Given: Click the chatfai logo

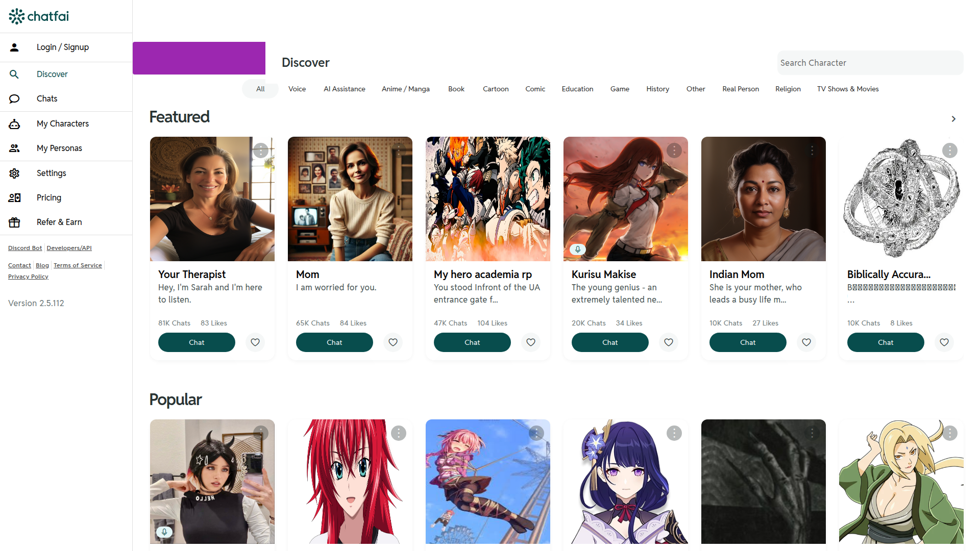Looking at the screenshot, I should pyautogui.click(x=39, y=16).
